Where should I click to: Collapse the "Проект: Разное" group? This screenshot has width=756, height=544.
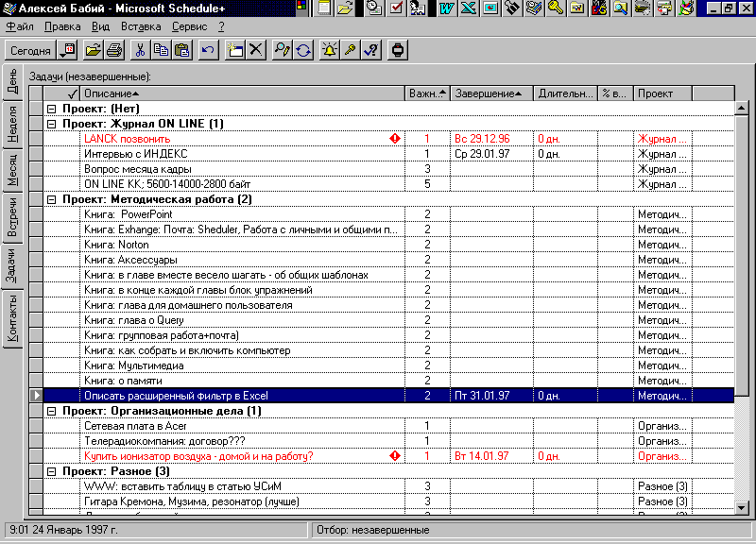52,471
